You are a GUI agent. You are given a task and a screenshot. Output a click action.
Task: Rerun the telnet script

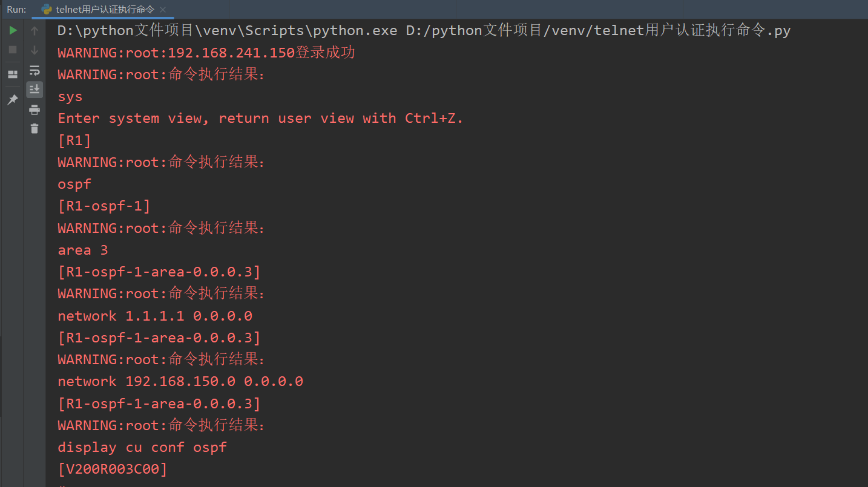[12, 30]
